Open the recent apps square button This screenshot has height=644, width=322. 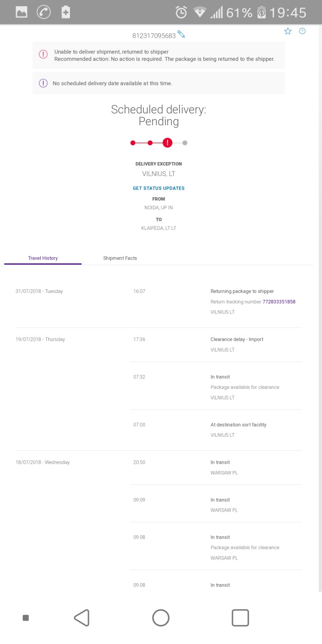[x=240, y=618]
